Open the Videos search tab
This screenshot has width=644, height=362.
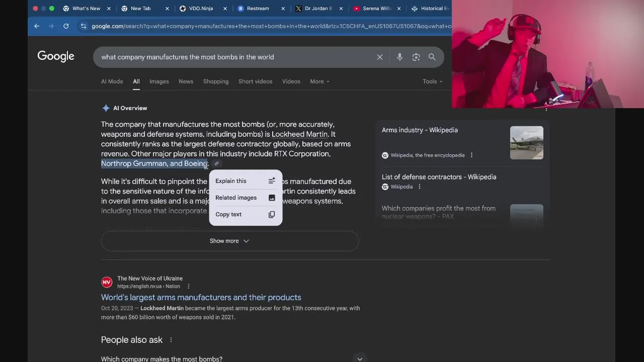coord(291,81)
